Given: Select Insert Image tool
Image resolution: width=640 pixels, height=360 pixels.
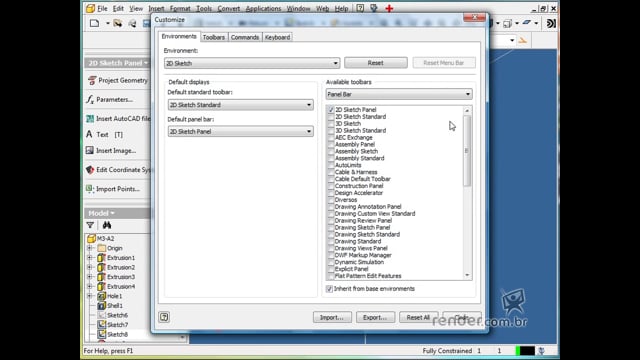Looking at the screenshot, I should tap(111, 151).
